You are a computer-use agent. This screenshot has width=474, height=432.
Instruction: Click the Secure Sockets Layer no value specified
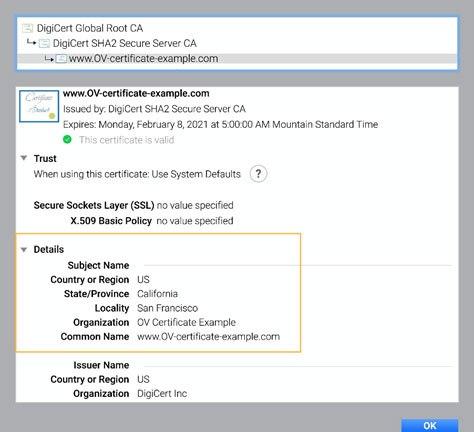195,205
